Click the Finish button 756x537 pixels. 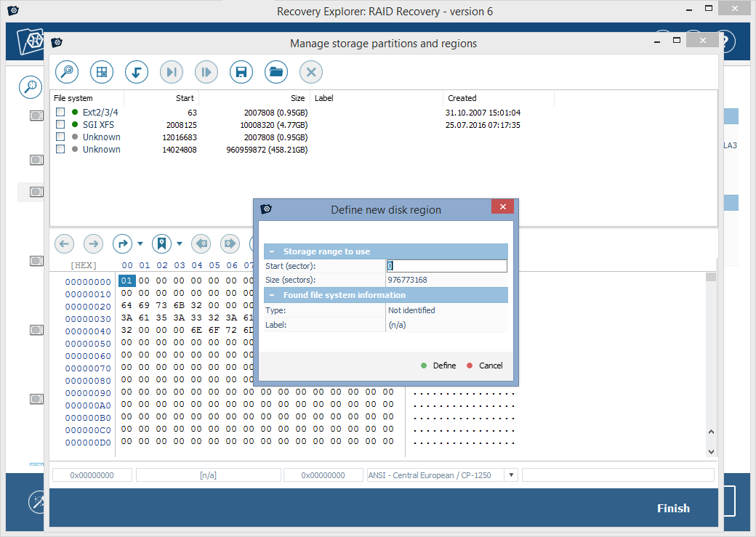pyautogui.click(x=673, y=509)
